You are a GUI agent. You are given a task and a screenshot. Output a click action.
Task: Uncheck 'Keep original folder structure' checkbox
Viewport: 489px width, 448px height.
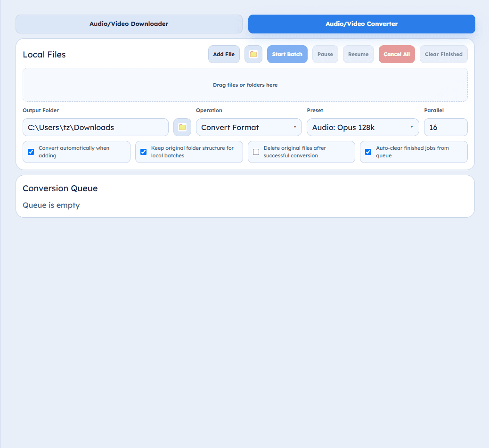click(x=144, y=152)
